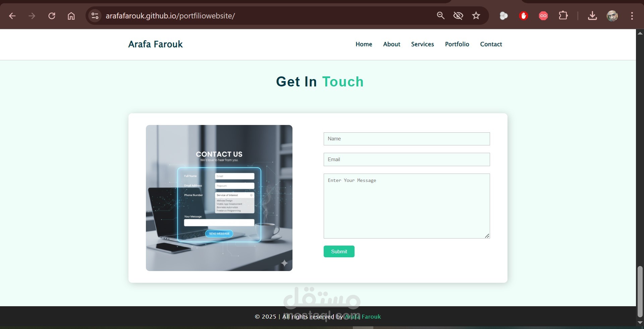Open the Portfolio nav item
Image resolution: width=644 pixels, height=329 pixels.
457,44
